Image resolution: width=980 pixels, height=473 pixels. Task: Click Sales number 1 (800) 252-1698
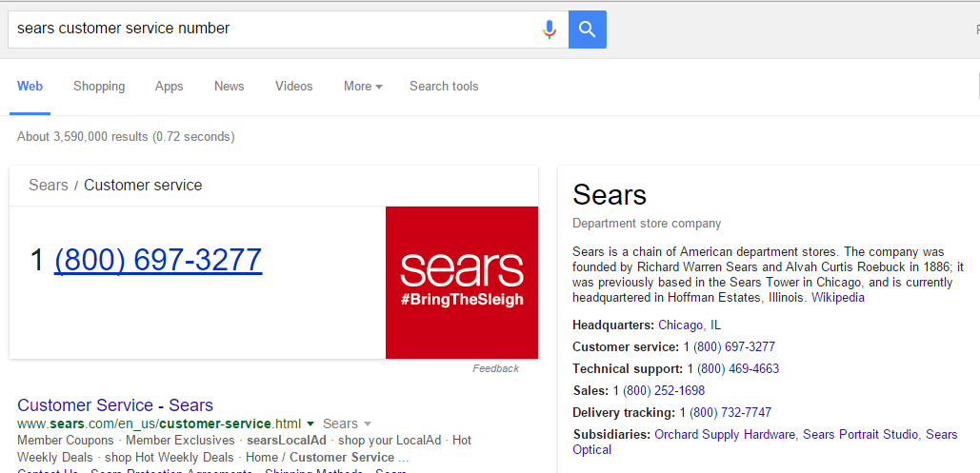pos(659,390)
